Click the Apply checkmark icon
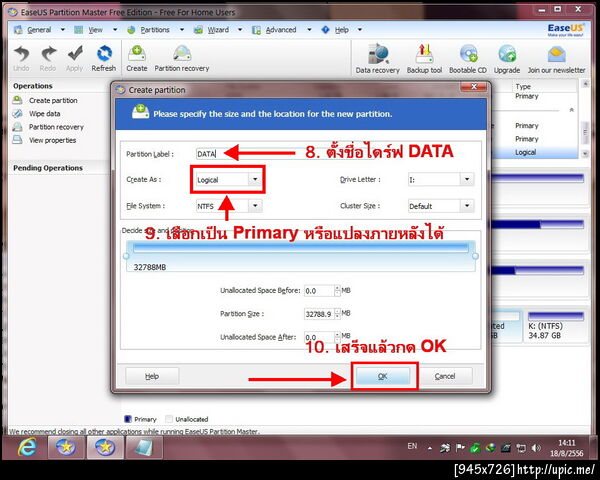The image size is (600, 480). [x=75, y=58]
